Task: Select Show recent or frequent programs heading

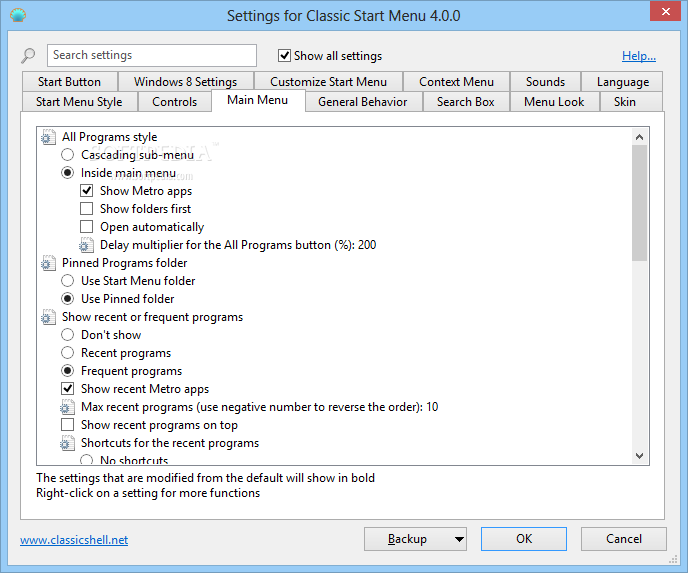Action: point(152,317)
